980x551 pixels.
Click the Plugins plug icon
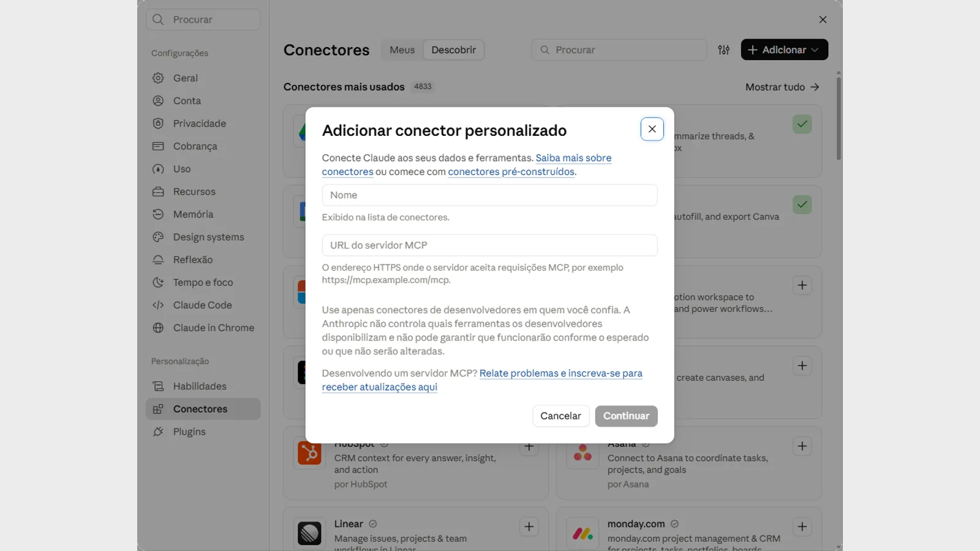tap(158, 432)
